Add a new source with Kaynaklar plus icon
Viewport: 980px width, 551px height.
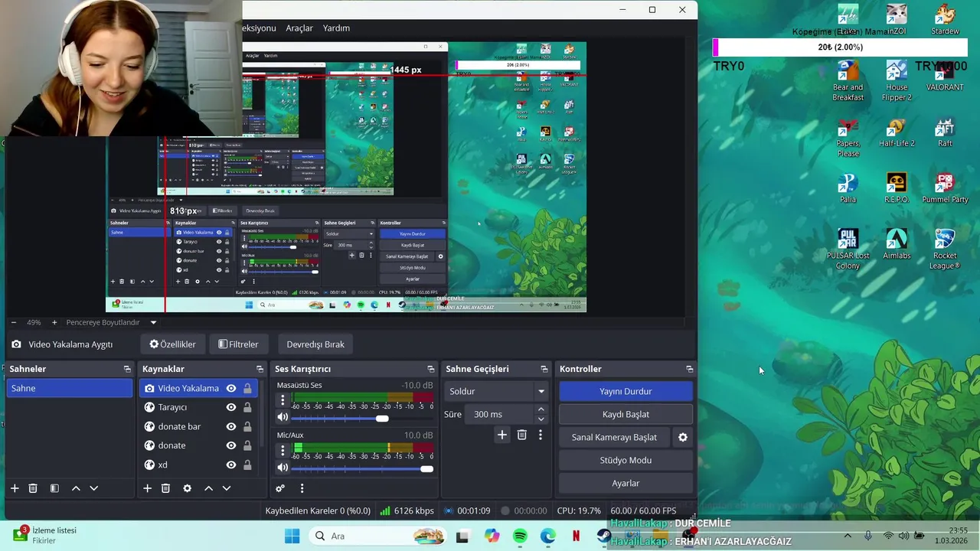147,488
